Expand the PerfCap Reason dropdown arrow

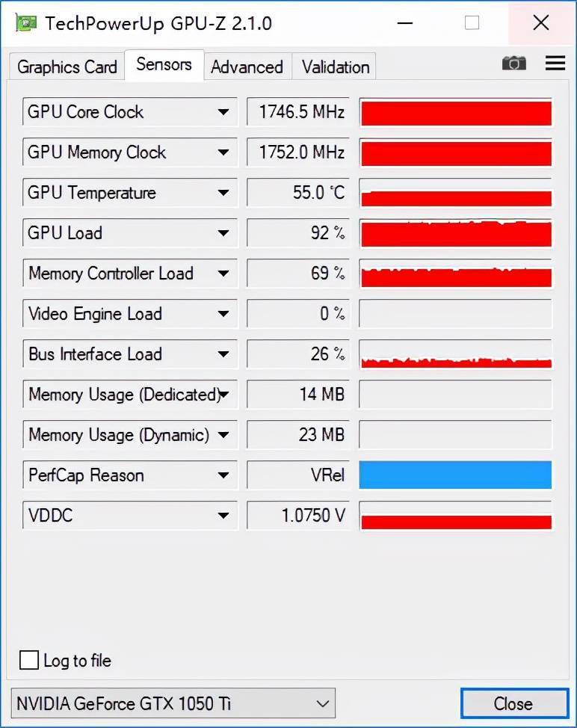click(x=223, y=475)
